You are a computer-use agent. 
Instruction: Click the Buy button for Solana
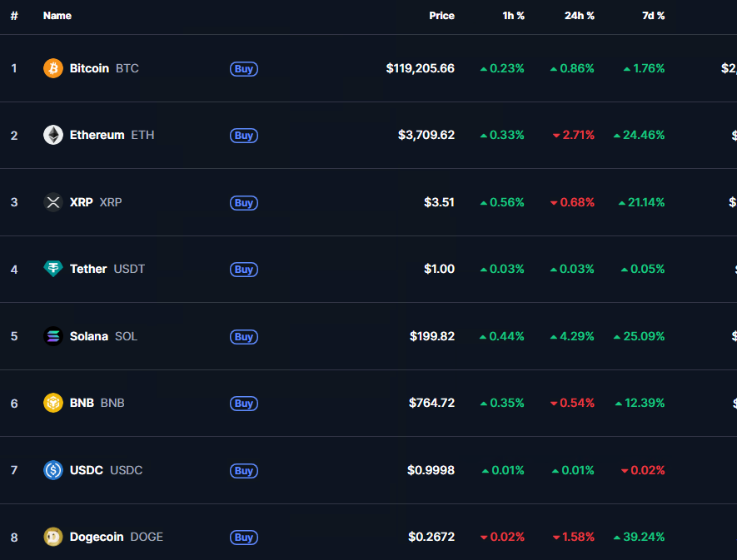tap(243, 337)
